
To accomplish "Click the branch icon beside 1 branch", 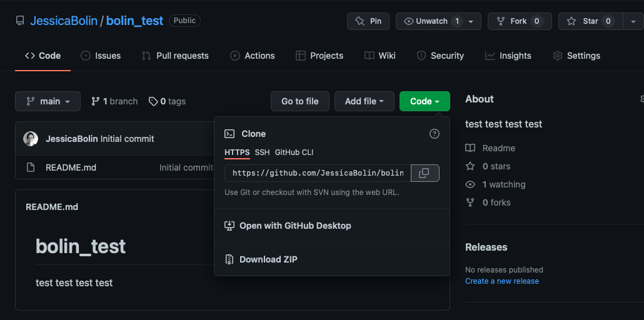I will pos(96,101).
